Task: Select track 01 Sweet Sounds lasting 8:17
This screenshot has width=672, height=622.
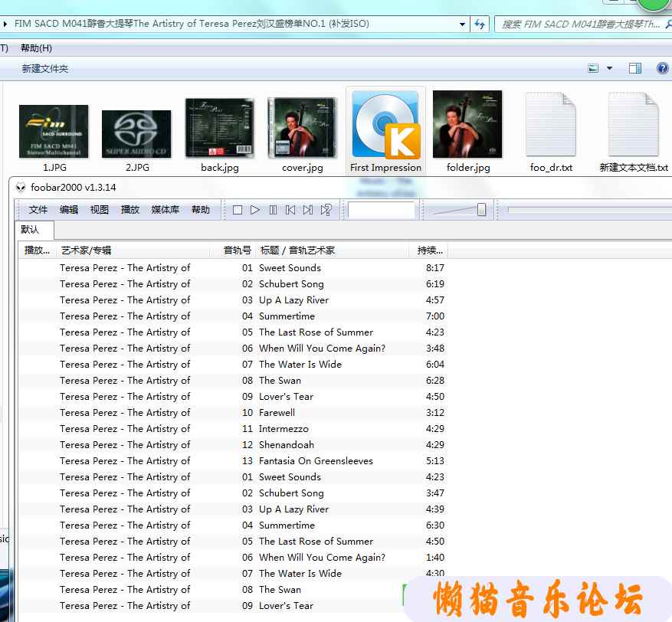Action: (233, 268)
